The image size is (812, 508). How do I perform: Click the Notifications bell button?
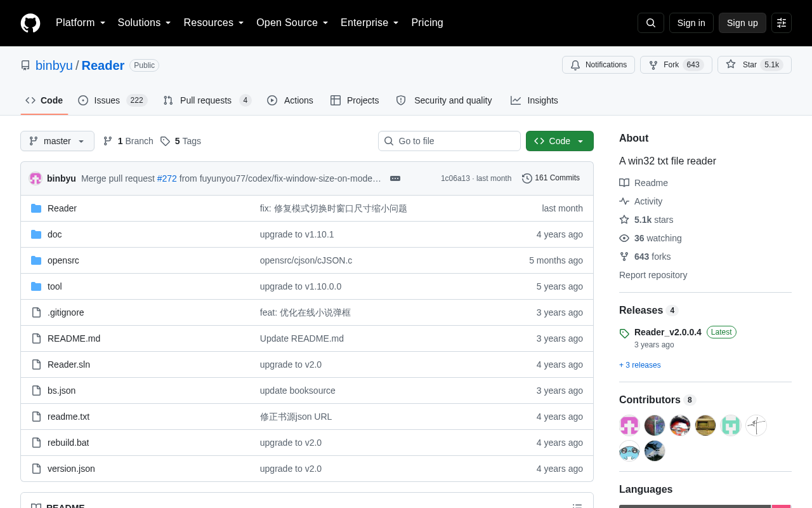click(598, 65)
